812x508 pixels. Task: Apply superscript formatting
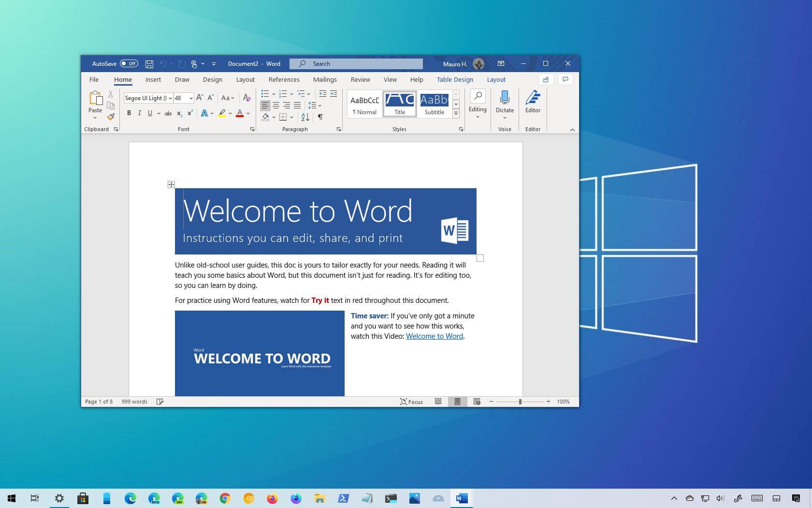click(190, 113)
